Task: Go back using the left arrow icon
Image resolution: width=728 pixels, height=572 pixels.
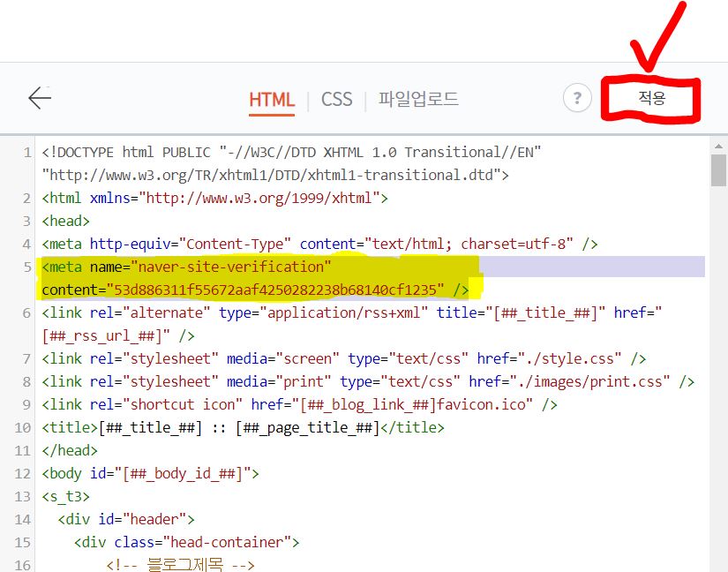Action: pyautogui.click(x=40, y=98)
